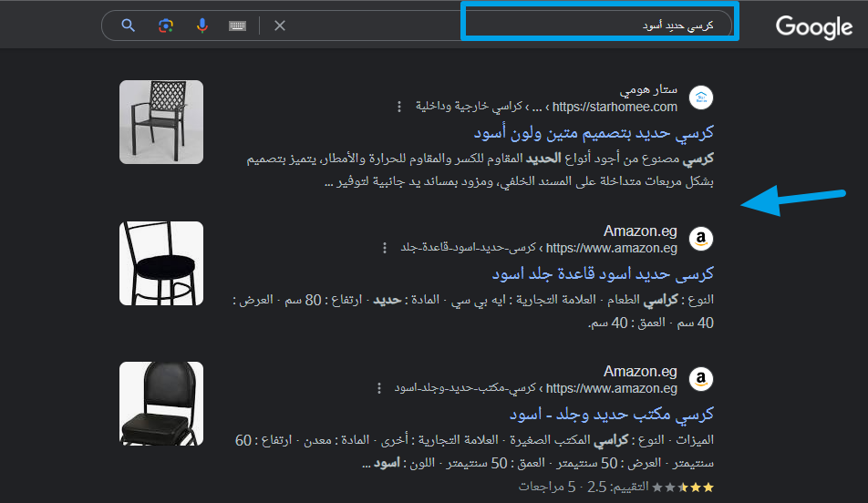
Task: Click ستار هومي site name
Action: pos(648,89)
